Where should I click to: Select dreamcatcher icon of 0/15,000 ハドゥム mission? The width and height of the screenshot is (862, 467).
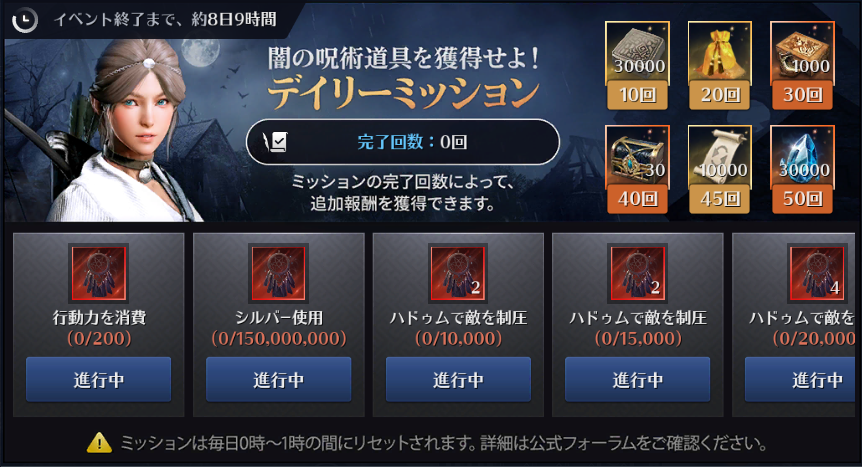click(x=638, y=273)
